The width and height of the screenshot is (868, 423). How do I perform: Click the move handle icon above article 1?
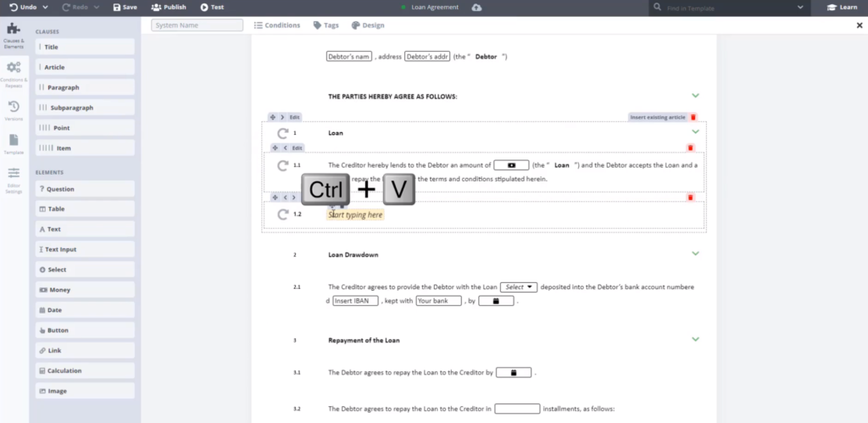(x=273, y=117)
